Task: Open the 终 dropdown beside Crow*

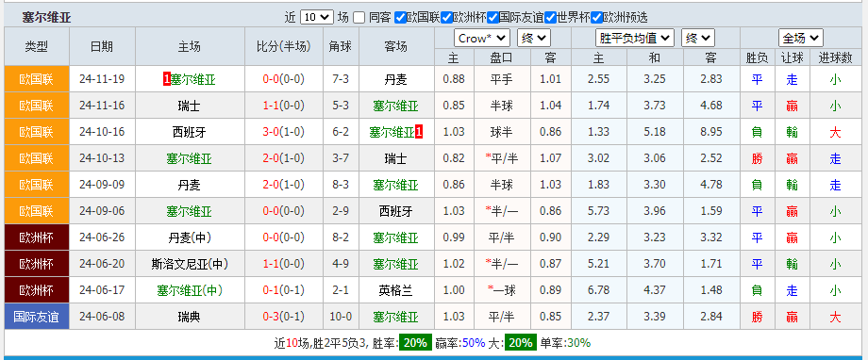Action: tap(534, 38)
